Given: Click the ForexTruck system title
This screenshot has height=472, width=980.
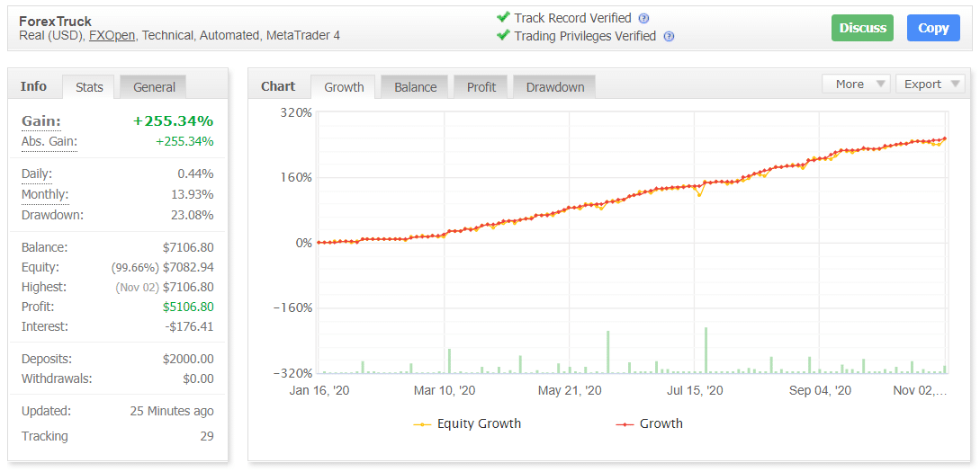Looking at the screenshot, I should tap(55, 22).
